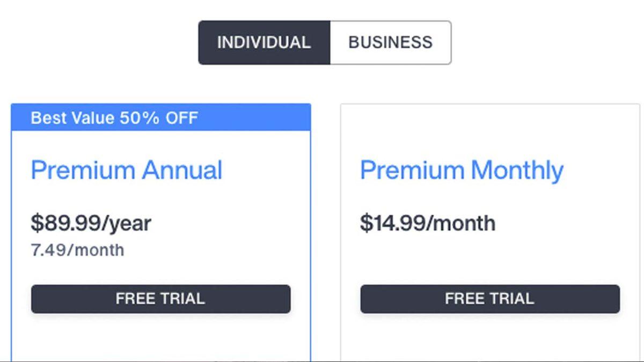Click "Premium" in the Annual plan heading
Image resolution: width=644 pixels, height=362 pixels.
pos(83,170)
